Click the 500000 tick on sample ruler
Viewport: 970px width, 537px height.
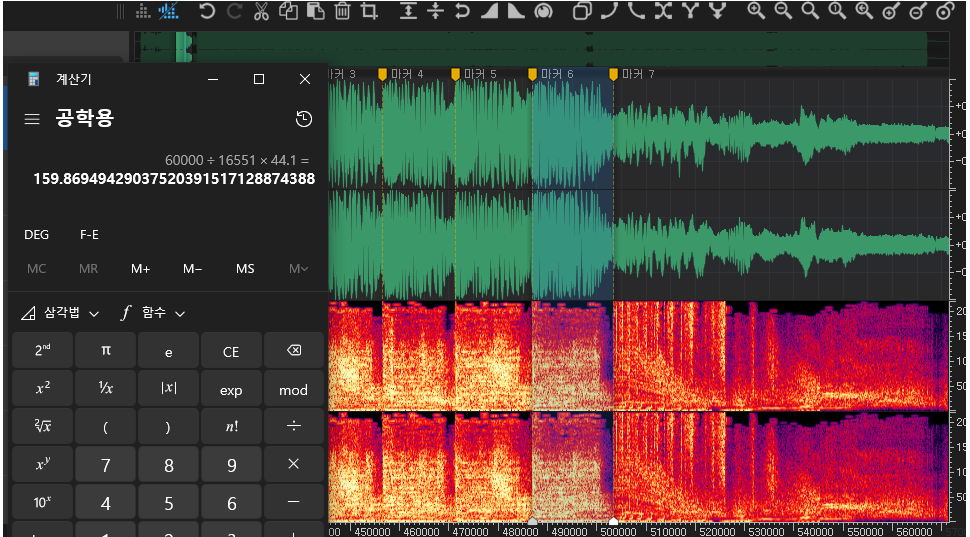pos(618,531)
